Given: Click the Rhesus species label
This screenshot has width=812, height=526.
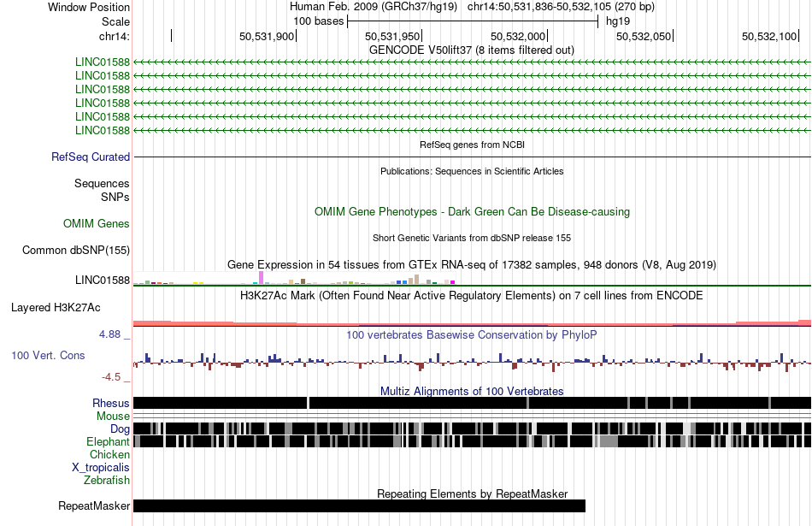Looking at the screenshot, I should click(111, 403).
